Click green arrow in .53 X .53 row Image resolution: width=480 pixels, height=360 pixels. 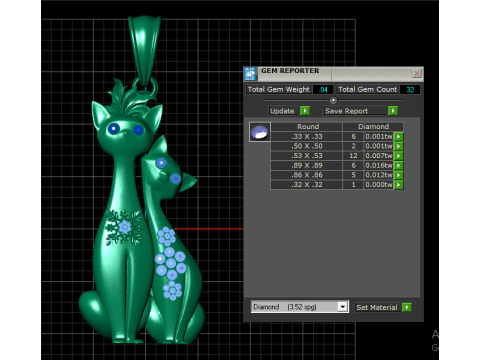point(399,156)
